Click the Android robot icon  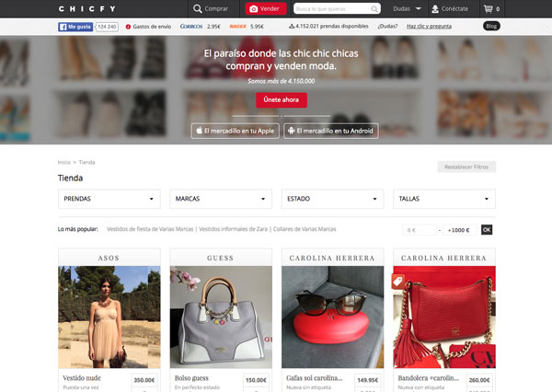(291, 131)
